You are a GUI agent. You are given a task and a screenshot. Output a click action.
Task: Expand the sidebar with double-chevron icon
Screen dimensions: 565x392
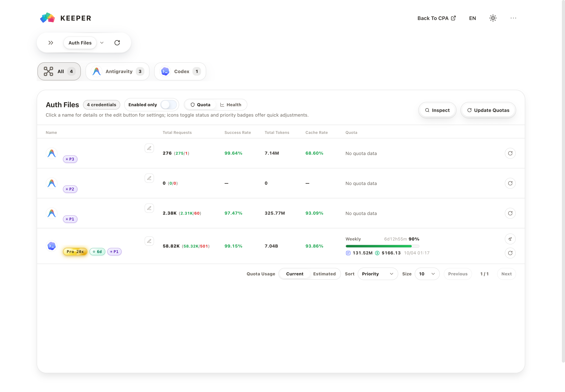pos(51,43)
